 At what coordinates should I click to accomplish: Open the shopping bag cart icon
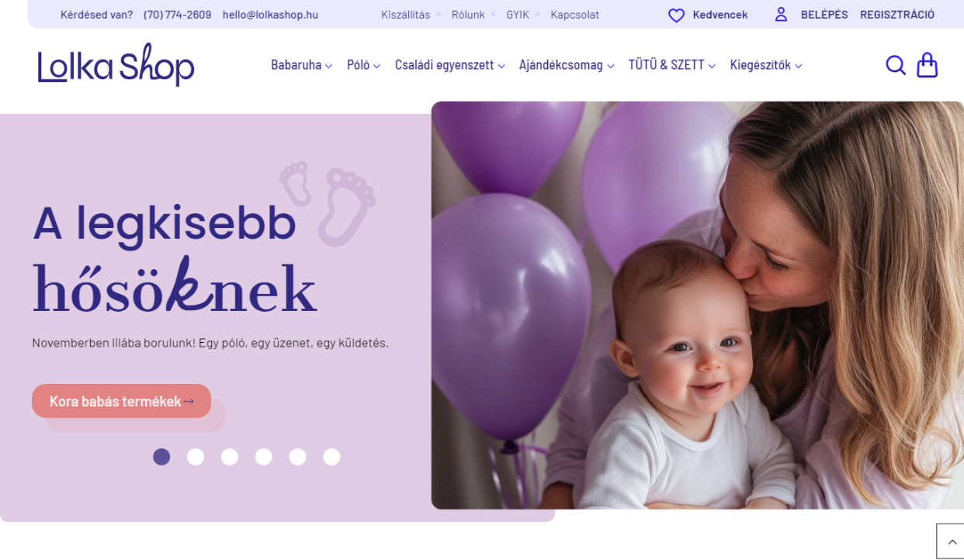coord(928,65)
